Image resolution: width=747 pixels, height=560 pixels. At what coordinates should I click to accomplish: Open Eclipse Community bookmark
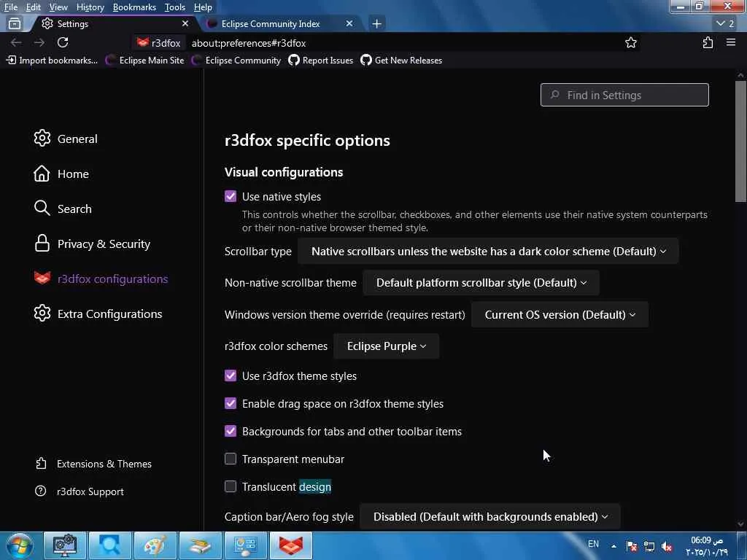[236, 60]
